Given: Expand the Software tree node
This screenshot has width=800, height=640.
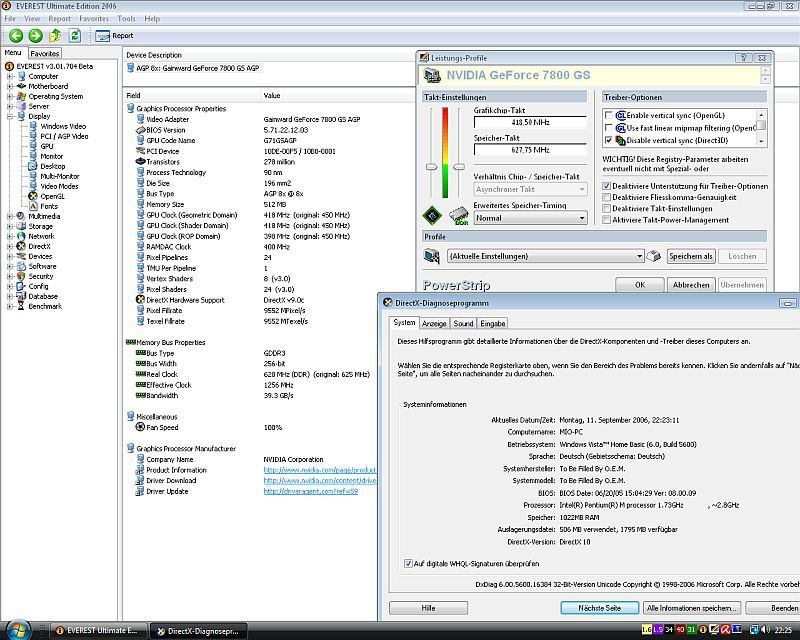Looking at the screenshot, I should [x=10, y=266].
